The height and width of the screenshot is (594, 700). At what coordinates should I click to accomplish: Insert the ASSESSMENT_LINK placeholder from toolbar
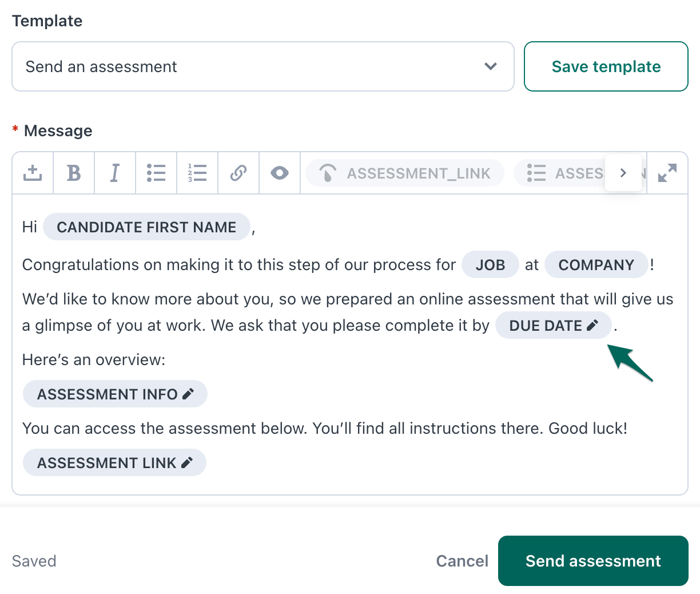405,173
